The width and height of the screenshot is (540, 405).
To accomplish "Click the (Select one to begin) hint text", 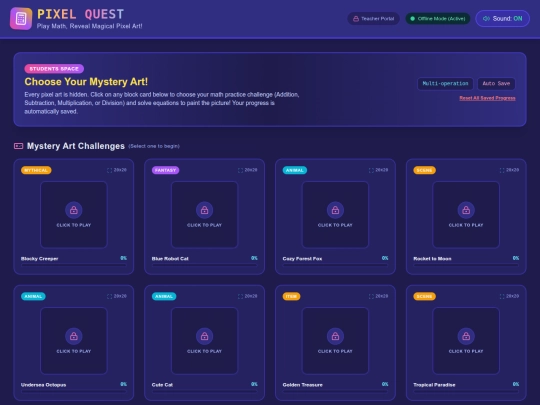I will pos(154,146).
